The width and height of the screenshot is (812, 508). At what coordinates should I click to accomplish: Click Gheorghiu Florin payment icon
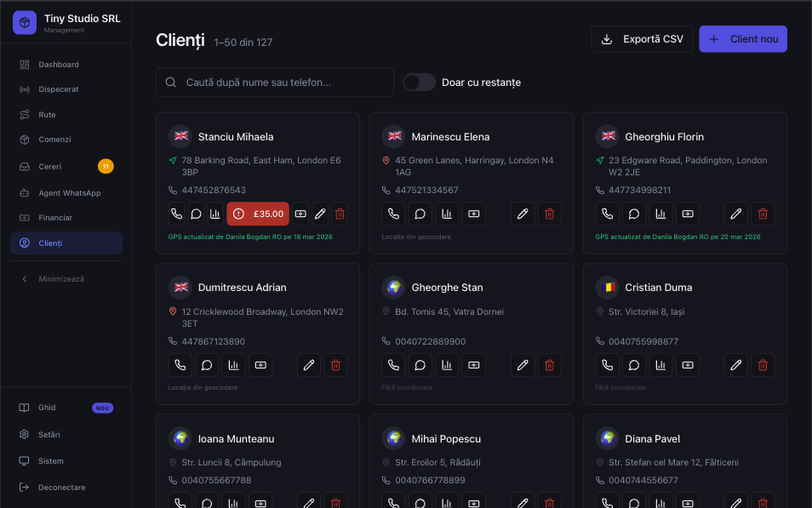(x=688, y=214)
